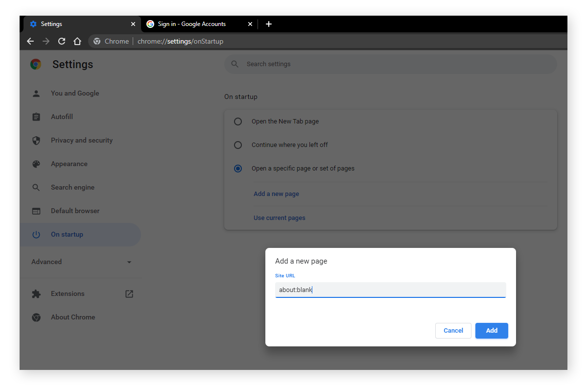Open the Extensions sidebar entry

tap(80, 293)
